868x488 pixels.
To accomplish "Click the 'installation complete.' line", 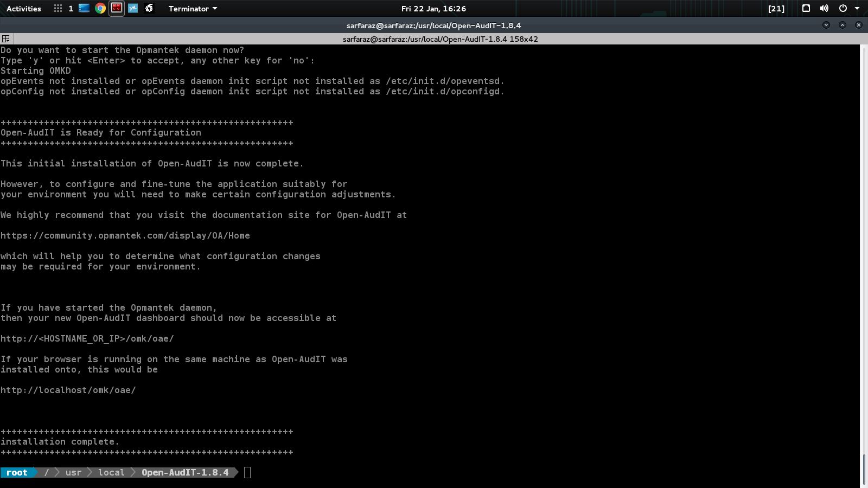I will click(x=60, y=442).
